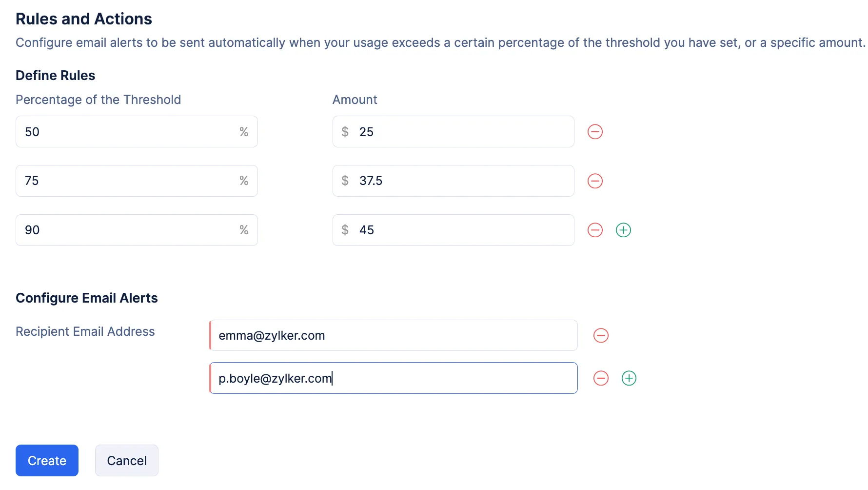Remove the 75% threshold rule
The height and width of the screenshot is (490, 868).
tap(595, 181)
